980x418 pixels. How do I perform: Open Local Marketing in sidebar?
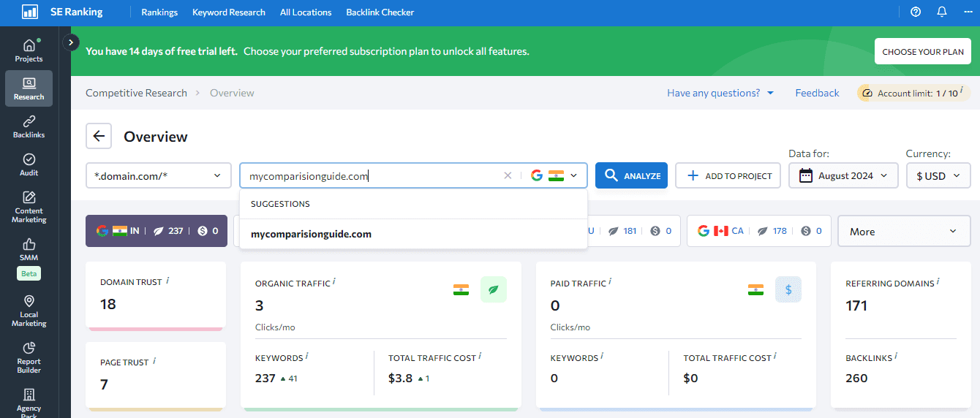coord(29,311)
